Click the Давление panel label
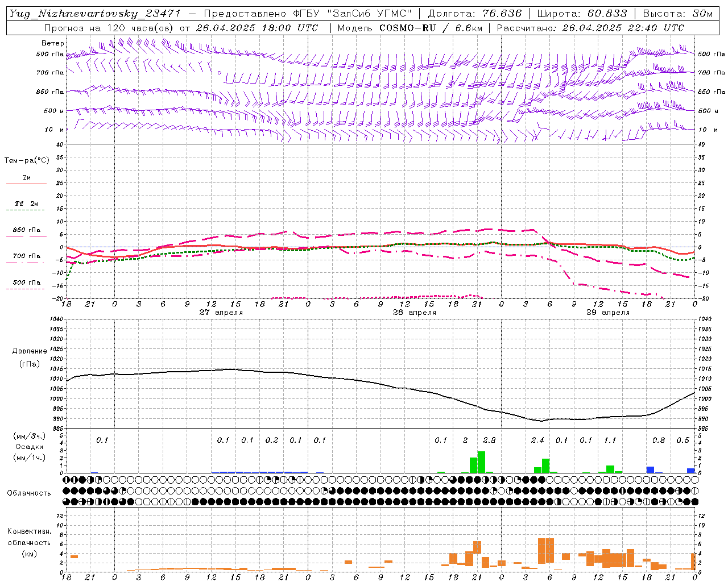The image size is (728, 582). [30, 351]
